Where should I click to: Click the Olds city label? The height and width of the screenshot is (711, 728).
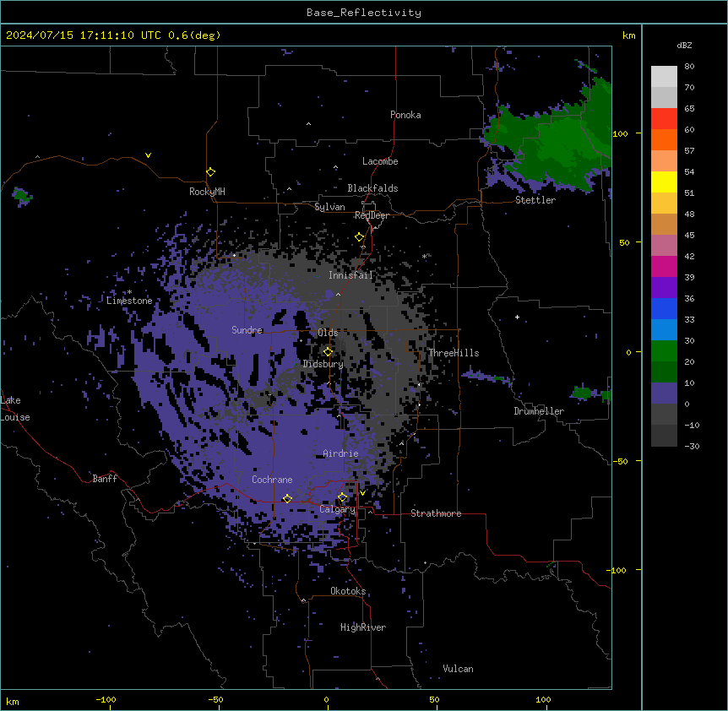point(328,333)
